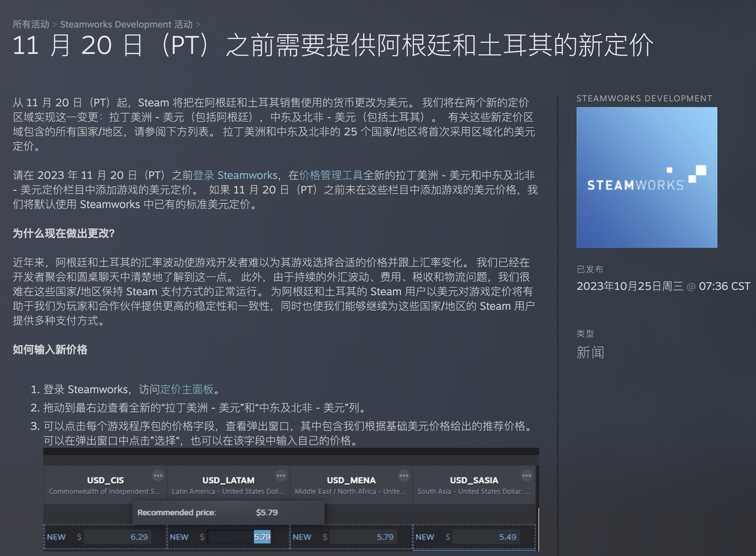Click the 新闻 type label

(x=591, y=352)
